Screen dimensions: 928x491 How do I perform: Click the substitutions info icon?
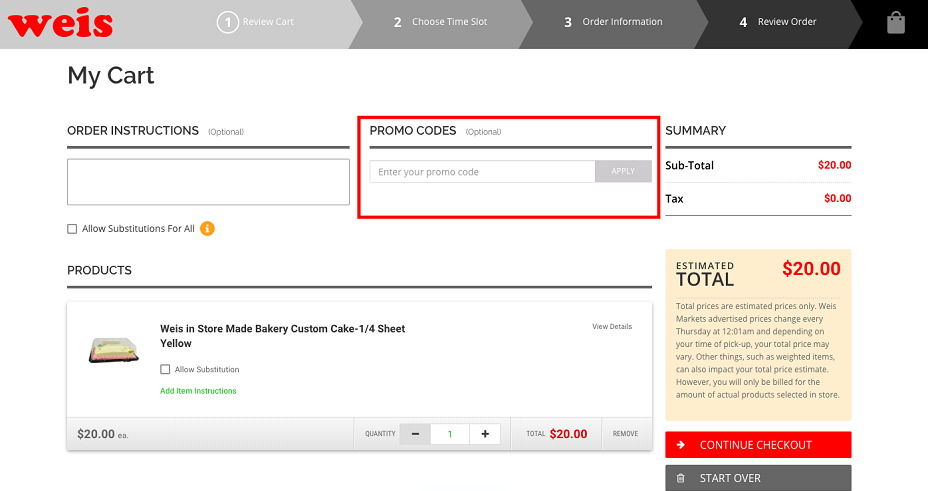click(207, 228)
